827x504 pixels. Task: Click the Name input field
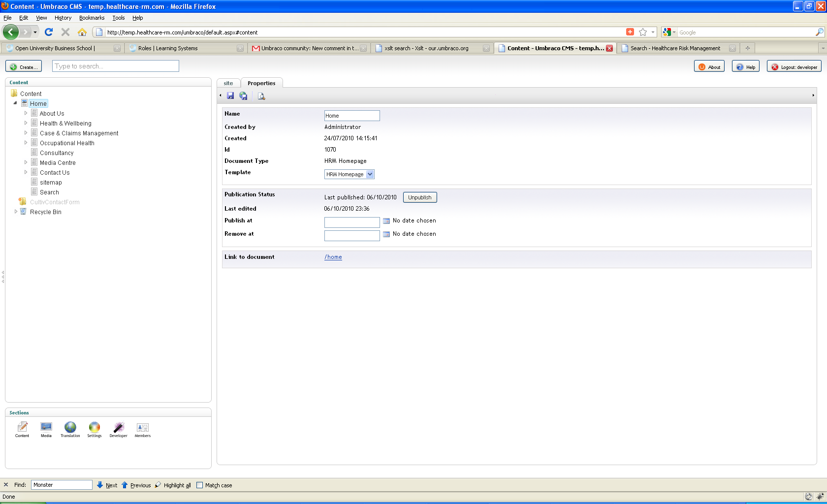[352, 116]
